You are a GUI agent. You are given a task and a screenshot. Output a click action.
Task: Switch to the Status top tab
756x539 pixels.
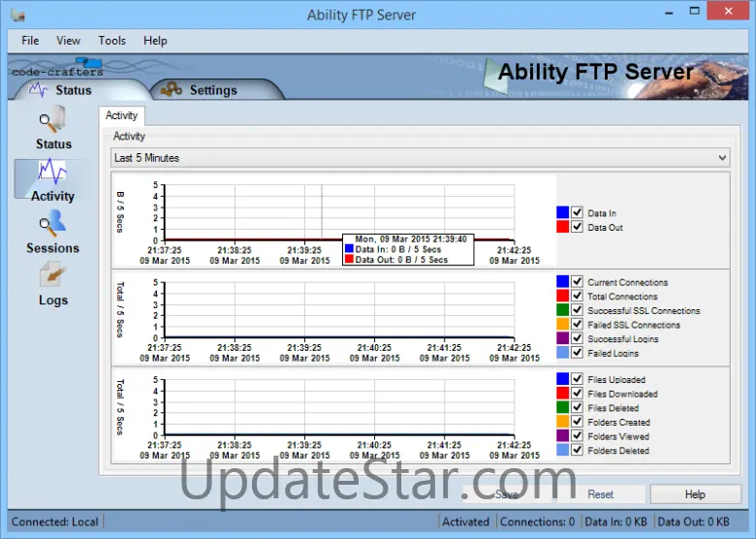coord(73,90)
